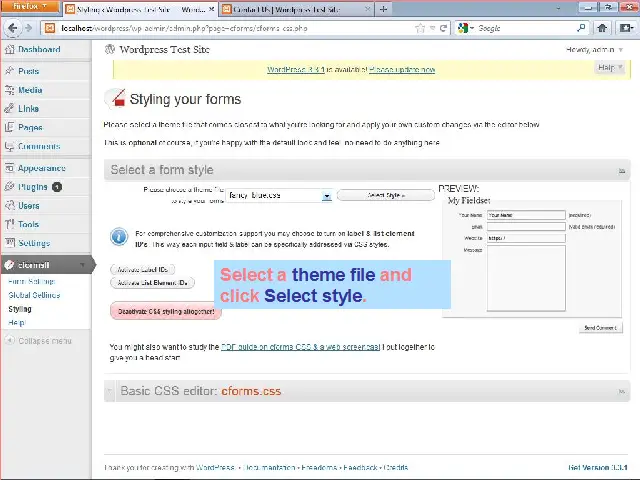The image size is (640, 480).
Task: Open the Howdy, admin dropdown
Action: coord(594,50)
